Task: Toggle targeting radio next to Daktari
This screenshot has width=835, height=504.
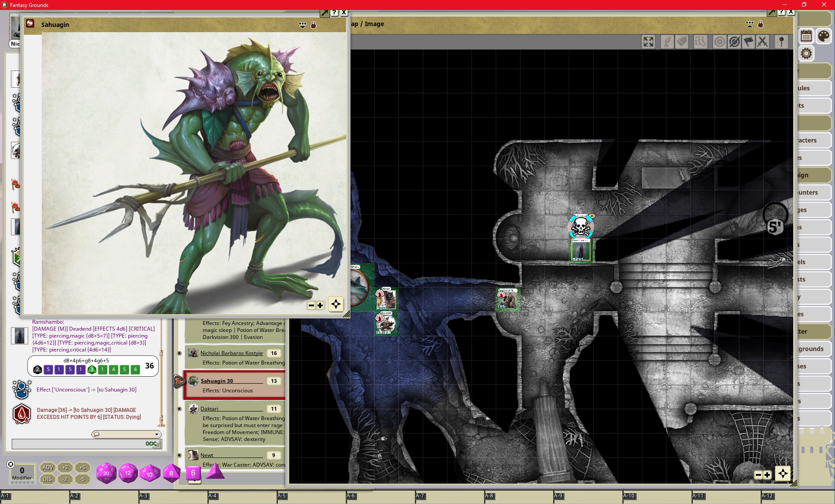Action: 179,409
